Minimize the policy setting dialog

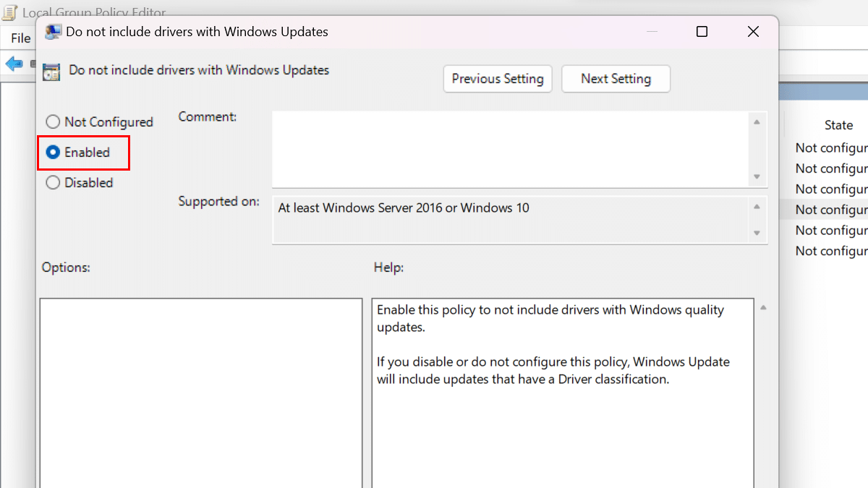652,32
